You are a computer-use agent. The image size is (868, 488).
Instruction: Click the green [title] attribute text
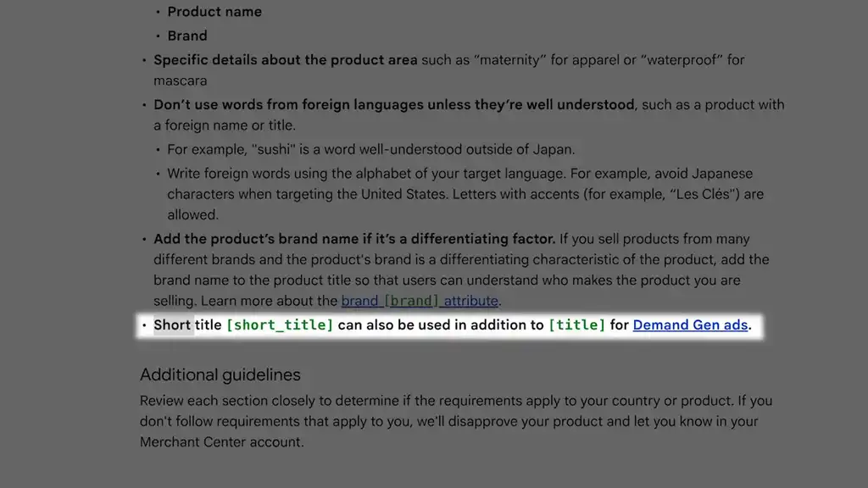coord(576,324)
